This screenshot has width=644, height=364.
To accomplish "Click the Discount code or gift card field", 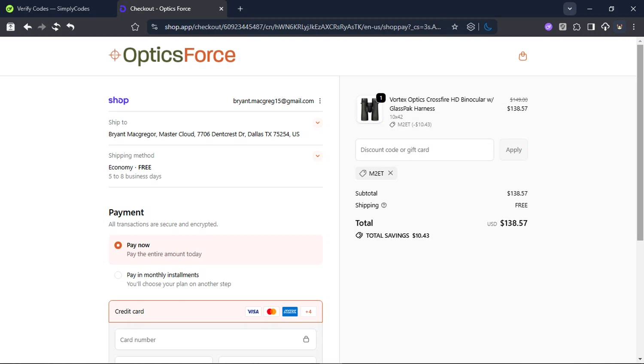I will [425, 150].
